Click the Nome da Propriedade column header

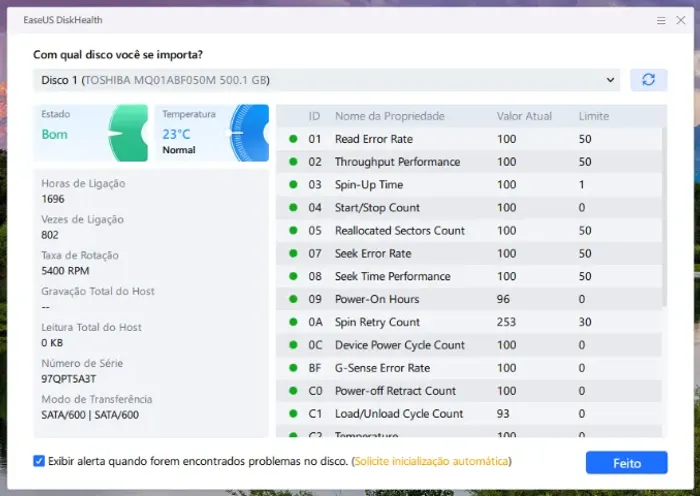coord(390,116)
